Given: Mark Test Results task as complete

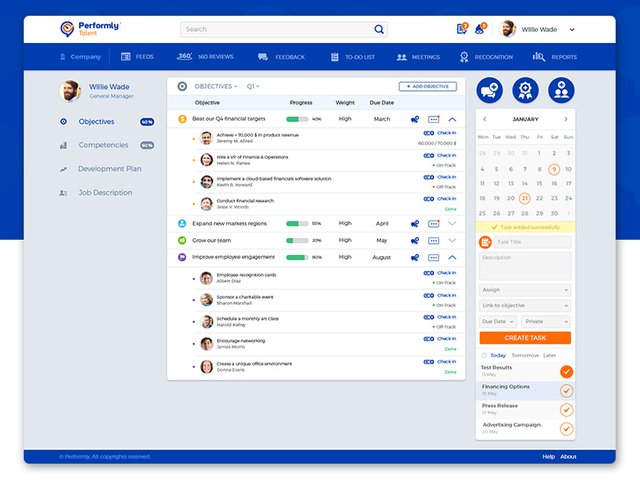Looking at the screenshot, I should pyautogui.click(x=566, y=372).
